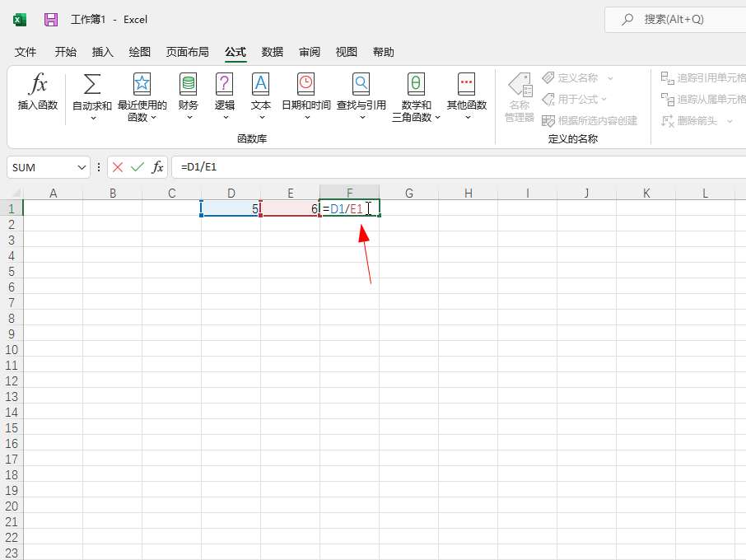The height and width of the screenshot is (560, 746).
Task: Switch to the View (视图) tab
Action: (347, 52)
